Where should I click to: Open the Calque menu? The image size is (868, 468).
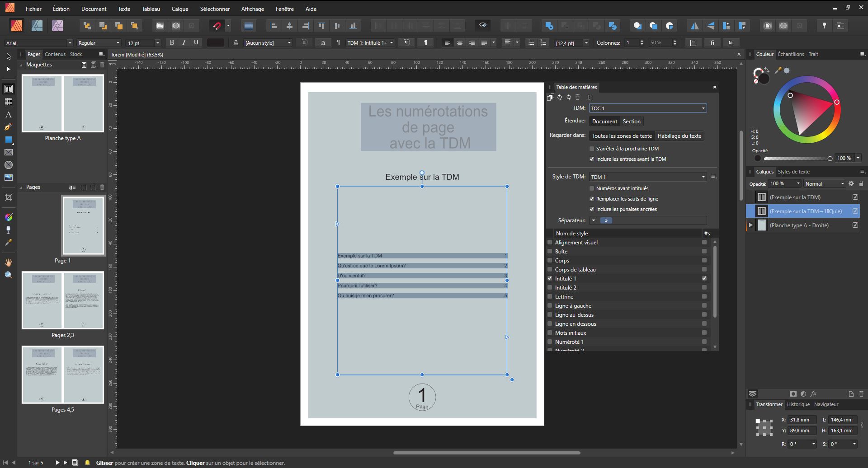click(179, 9)
